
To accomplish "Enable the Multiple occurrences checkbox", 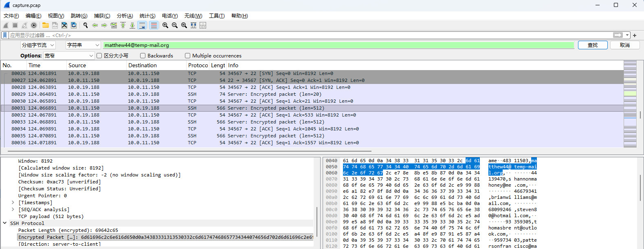I will tap(187, 56).
